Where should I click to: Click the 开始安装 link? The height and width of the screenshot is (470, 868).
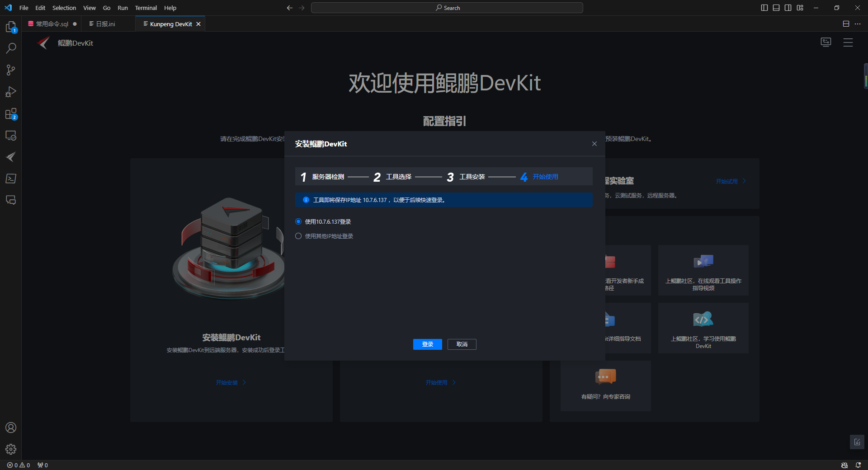[x=231, y=383]
